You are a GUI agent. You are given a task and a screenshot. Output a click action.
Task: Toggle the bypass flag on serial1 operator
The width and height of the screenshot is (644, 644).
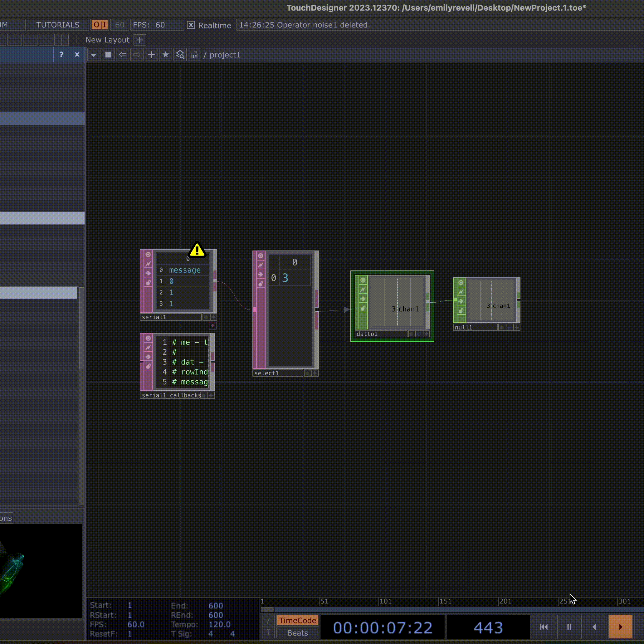[x=148, y=264]
